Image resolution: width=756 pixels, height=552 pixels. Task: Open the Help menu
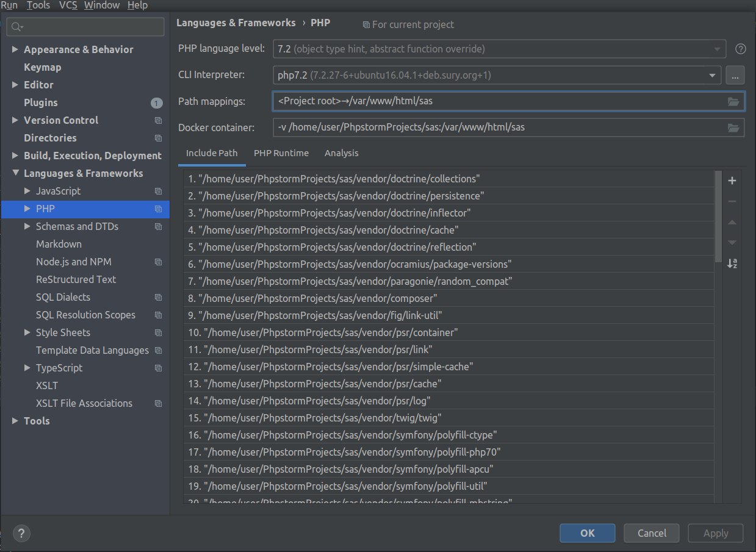(x=137, y=5)
